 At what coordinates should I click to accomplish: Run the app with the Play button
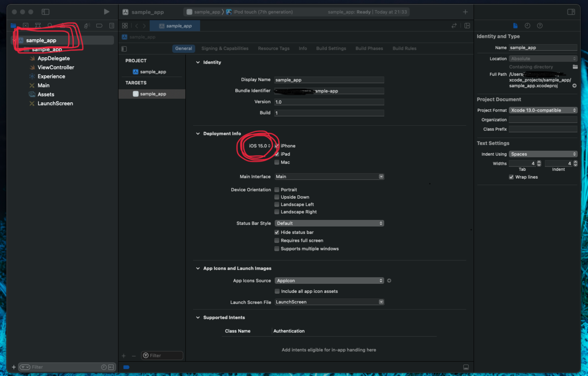click(x=107, y=12)
